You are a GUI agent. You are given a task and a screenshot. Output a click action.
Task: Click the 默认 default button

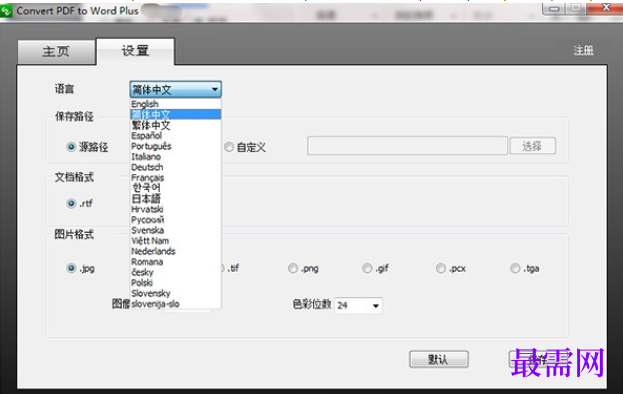point(439,359)
